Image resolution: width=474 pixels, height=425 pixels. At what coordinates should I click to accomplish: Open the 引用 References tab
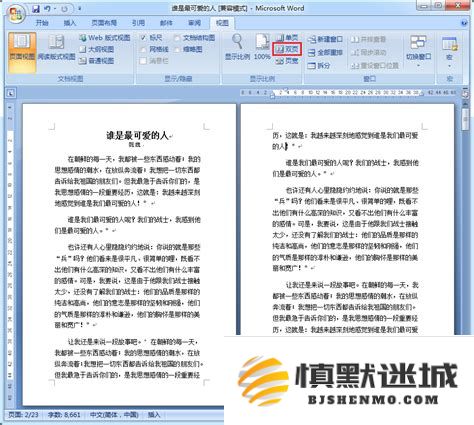pos(138,23)
